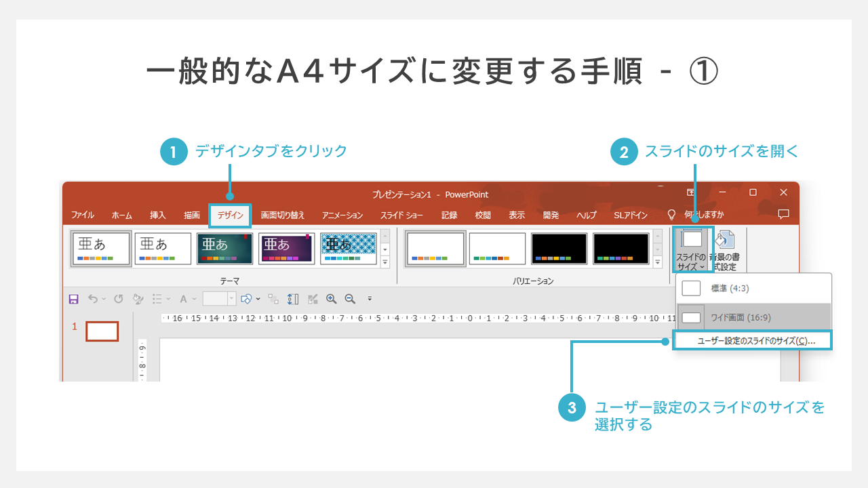Open Customize Quick Access Toolbar arrow
Image resolution: width=868 pixels, height=488 pixels.
pyautogui.click(x=370, y=299)
